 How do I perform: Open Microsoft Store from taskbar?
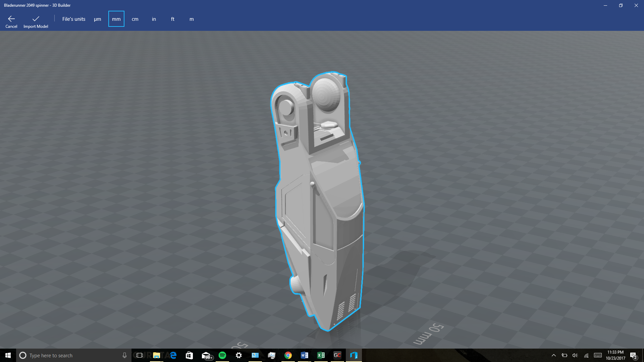190,355
